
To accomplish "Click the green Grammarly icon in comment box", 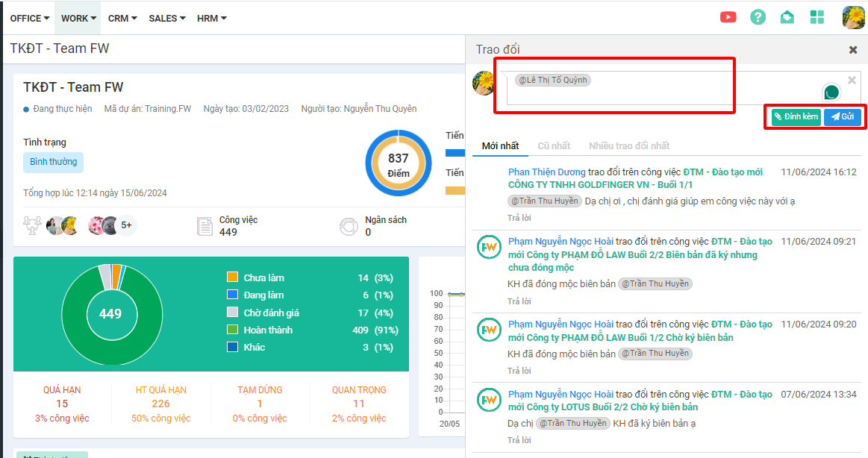I will tap(831, 92).
